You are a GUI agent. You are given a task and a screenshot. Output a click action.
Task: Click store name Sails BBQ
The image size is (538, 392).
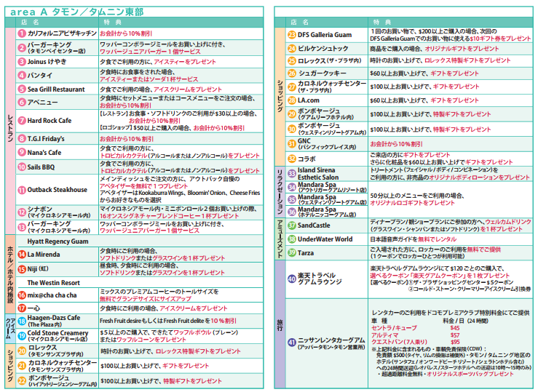click(41, 167)
